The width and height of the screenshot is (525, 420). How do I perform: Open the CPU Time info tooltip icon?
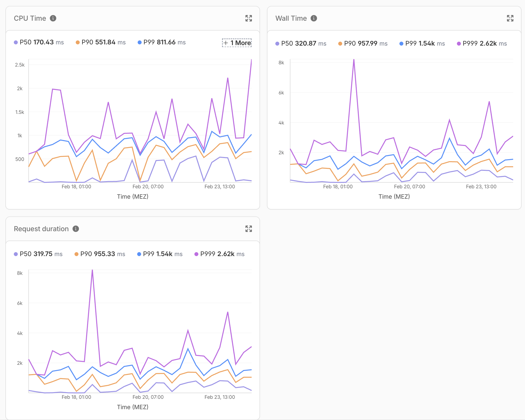pyautogui.click(x=53, y=18)
